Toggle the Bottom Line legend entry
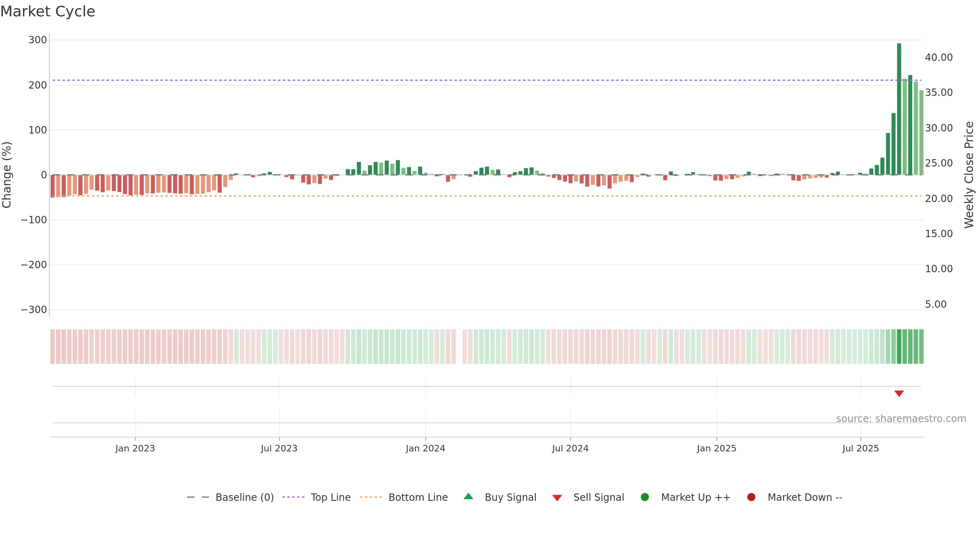Viewport: 980px width, 551px height. click(x=403, y=497)
